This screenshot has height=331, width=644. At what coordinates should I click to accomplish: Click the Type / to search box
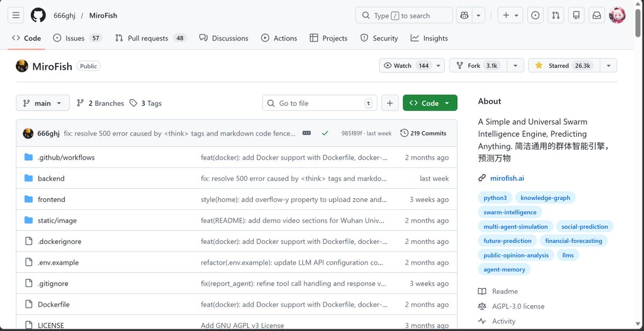pos(404,16)
